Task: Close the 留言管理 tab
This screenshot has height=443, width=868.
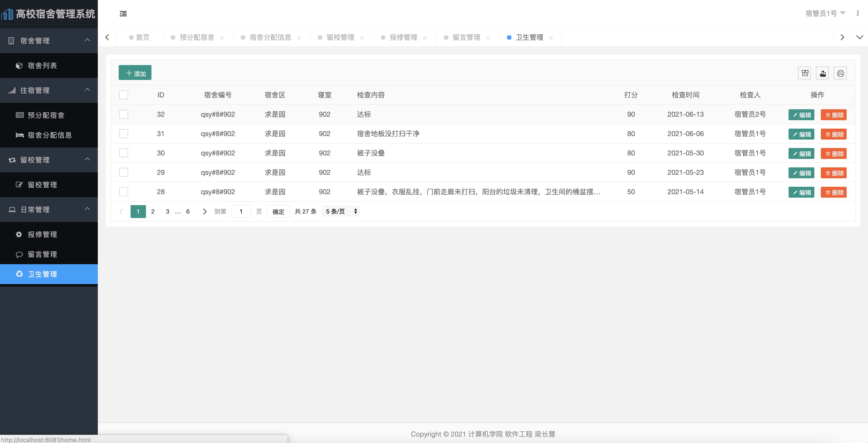Action: click(488, 38)
